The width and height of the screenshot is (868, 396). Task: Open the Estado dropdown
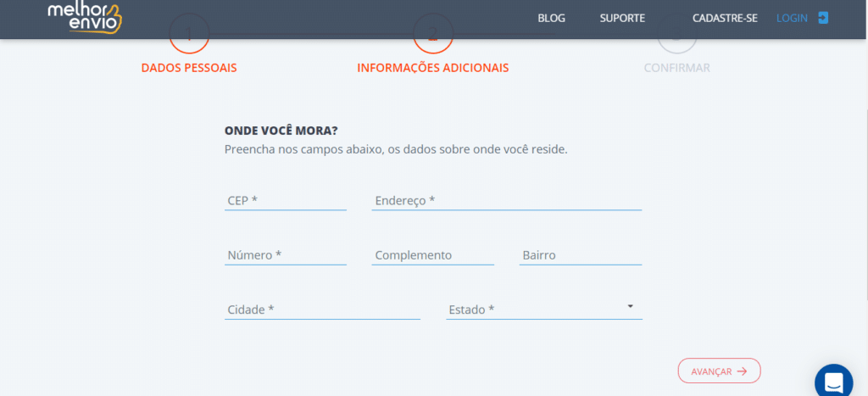point(544,310)
